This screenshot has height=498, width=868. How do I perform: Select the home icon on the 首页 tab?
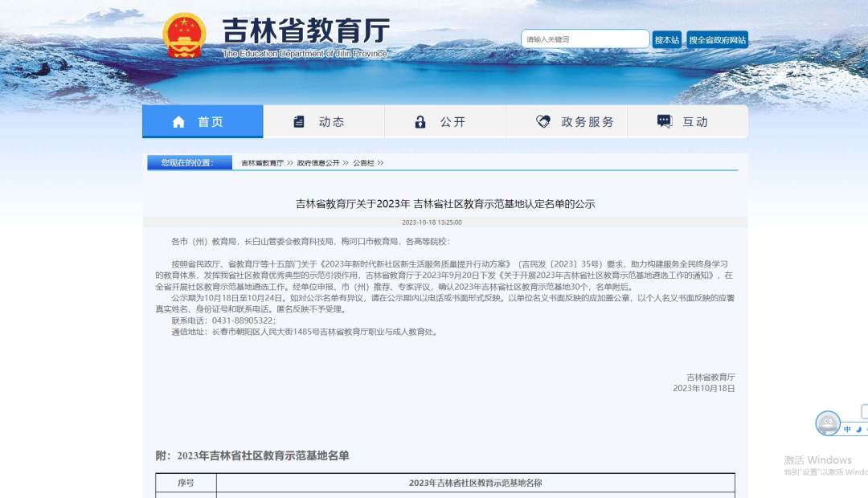(x=178, y=120)
